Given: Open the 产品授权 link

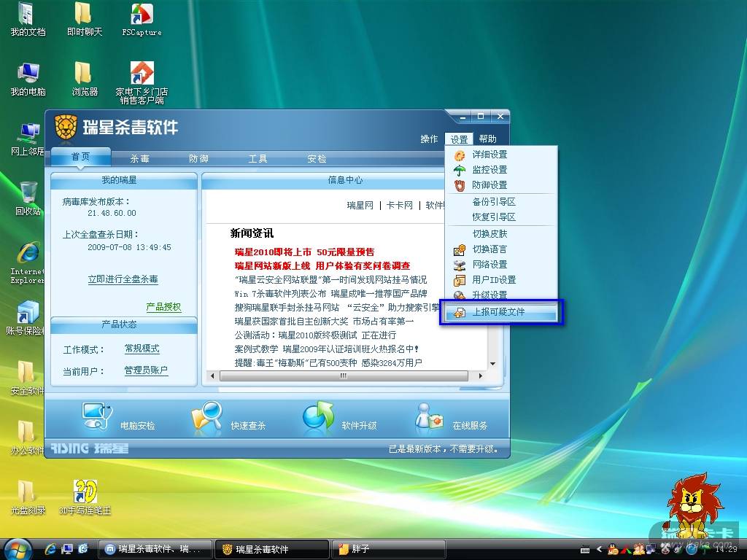Looking at the screenshot, I should coord(163,307).
